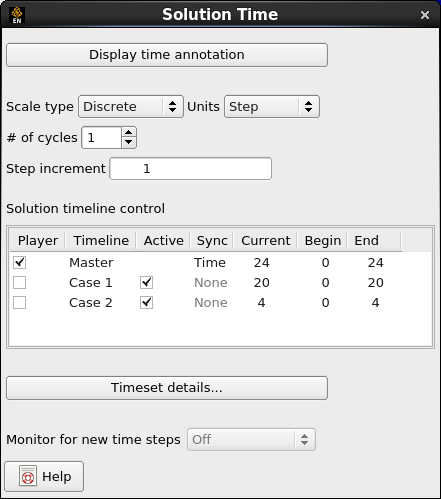Select the Master timeline row
This screenshot has width=441, height=499.
(x=220, y=263)
